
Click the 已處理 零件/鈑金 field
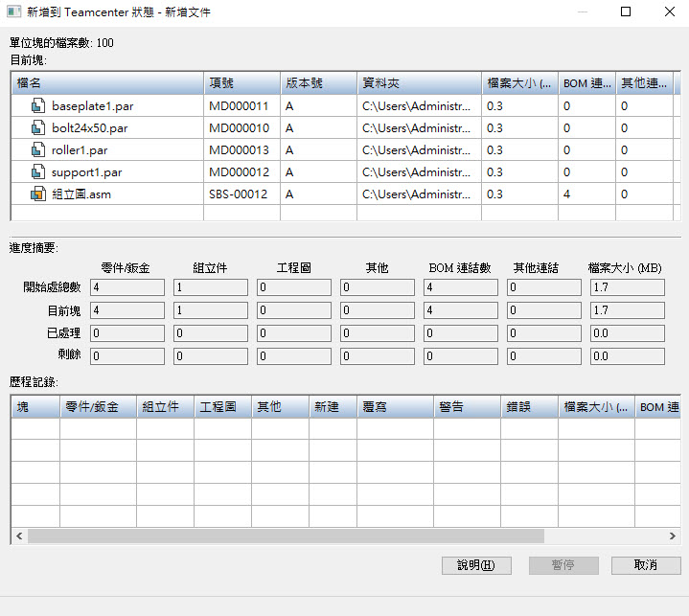(127, 333)
